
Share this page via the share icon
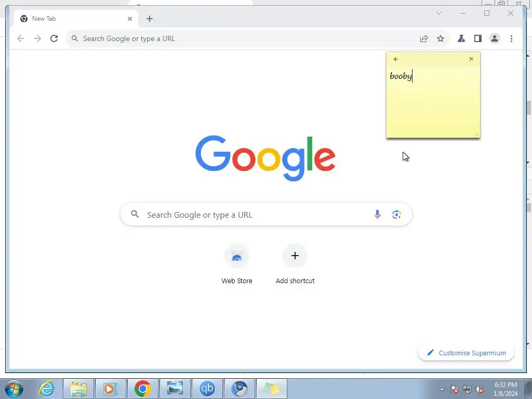(x=424, y=38)
